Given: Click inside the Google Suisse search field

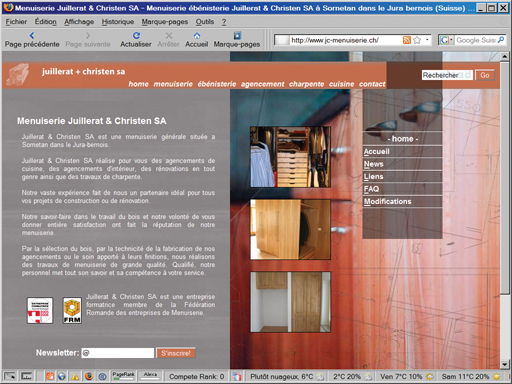Looking at the screenshot, I should pyautogui.click(x=476, y=40).
